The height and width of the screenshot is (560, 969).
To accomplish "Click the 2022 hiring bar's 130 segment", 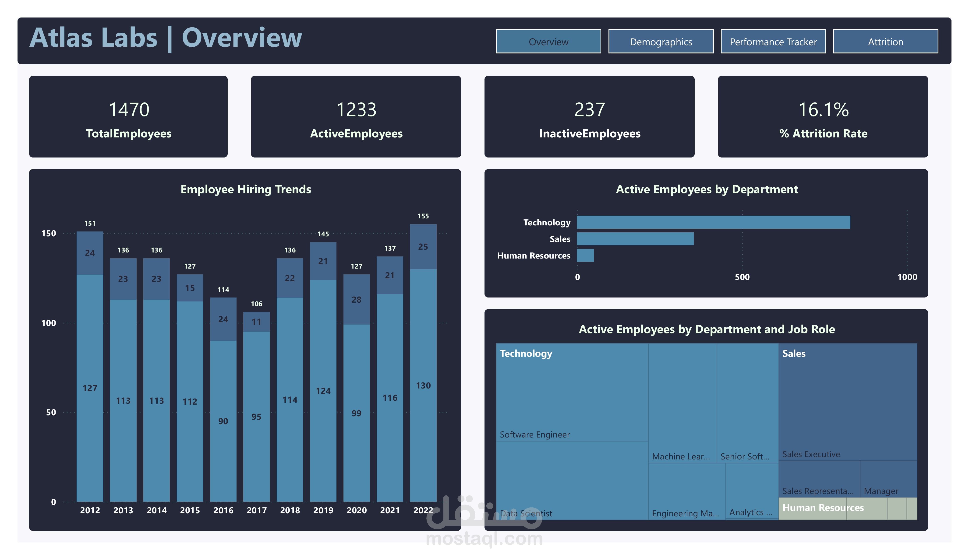I will [423, 385].
